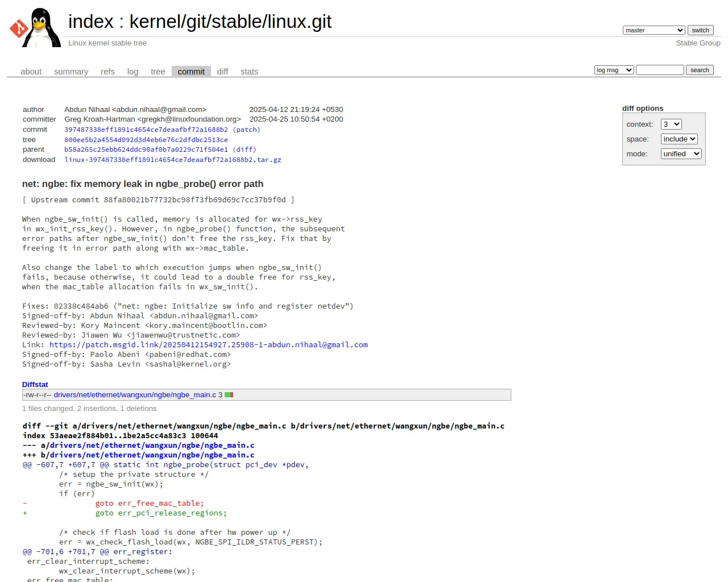Open the about tab
Image resolution: width=728 pixels, height=582 pixels.
[31, 72]
